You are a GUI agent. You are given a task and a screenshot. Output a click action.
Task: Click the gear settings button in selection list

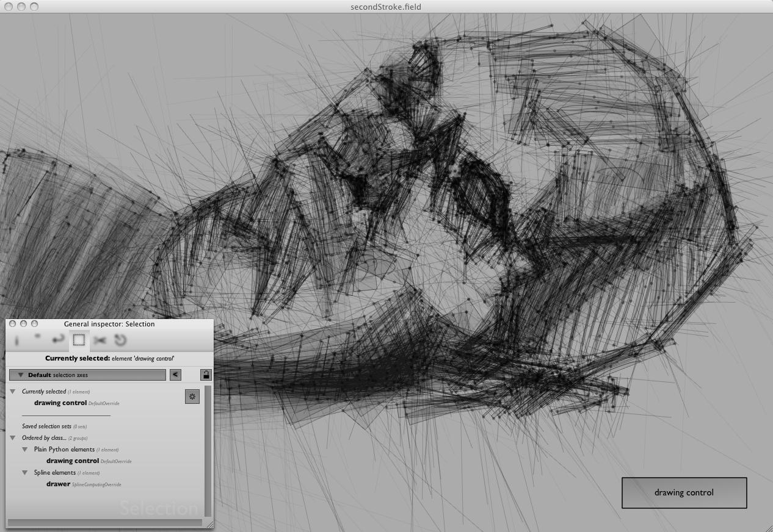192,397
